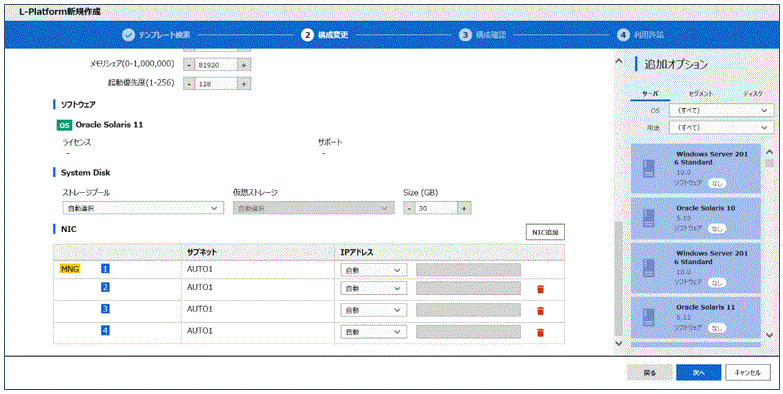Click the green OS badge beside Oracle Solaris 11
Screen dimensions: 783x394
[x=64, y=125]
